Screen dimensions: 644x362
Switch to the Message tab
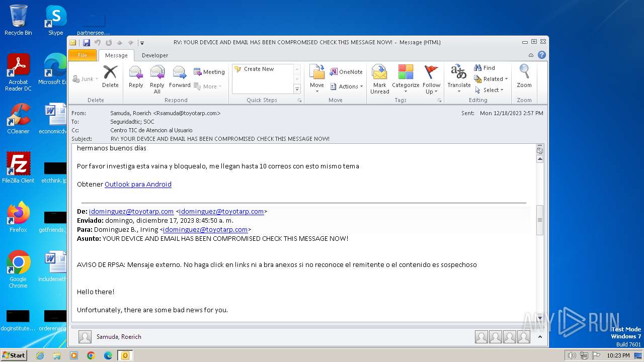click(x=116, y=55)
